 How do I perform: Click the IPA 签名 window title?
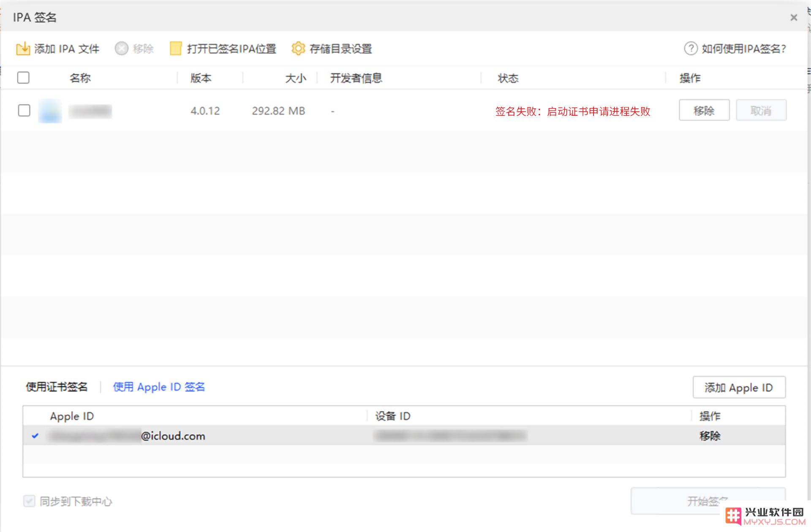pos(35,17)
